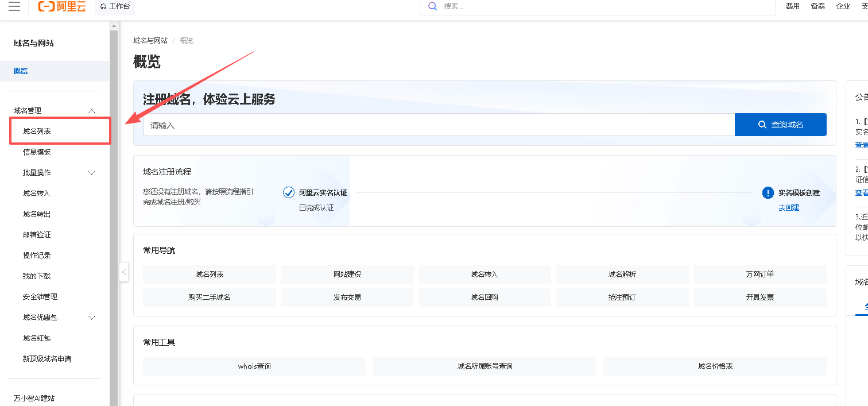The width and height of the screenshot is (868, 406).
Task: Click the up arrow on sidebar scrollbar
Action: [114, 26]
